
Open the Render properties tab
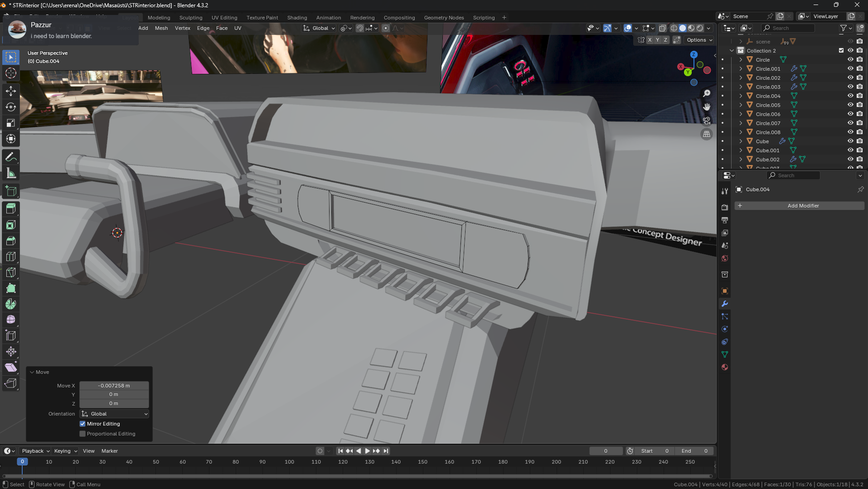725,207
